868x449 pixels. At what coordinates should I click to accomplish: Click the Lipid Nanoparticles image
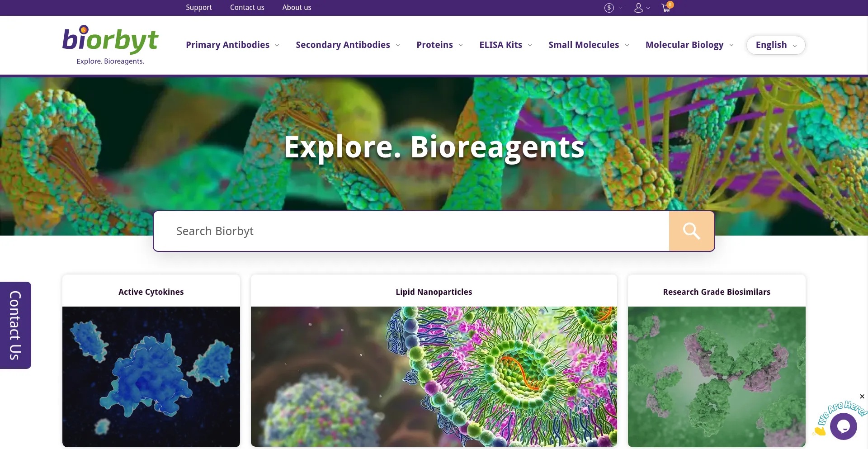434,377
